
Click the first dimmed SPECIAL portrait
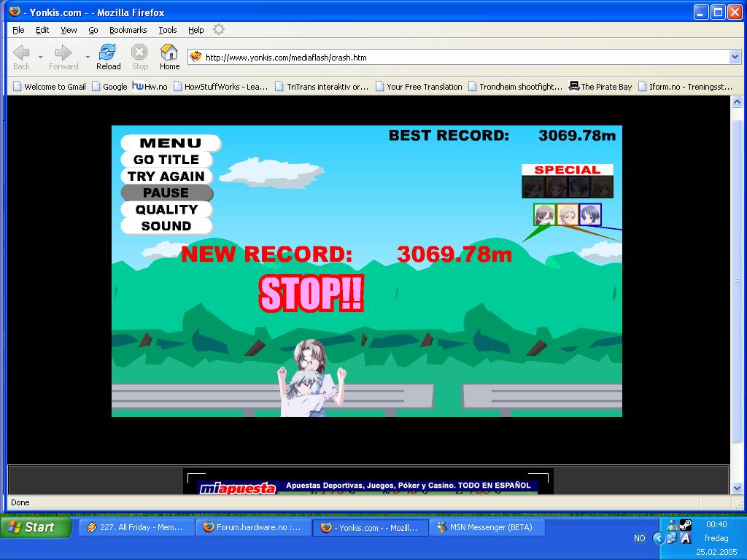pyautogui.click(x=533, y=187)
